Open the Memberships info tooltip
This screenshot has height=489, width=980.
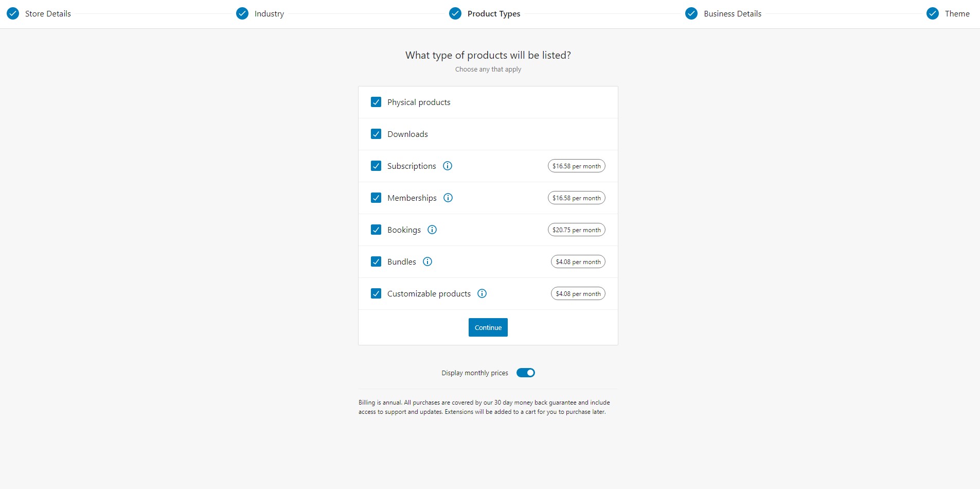click(448, 198)
